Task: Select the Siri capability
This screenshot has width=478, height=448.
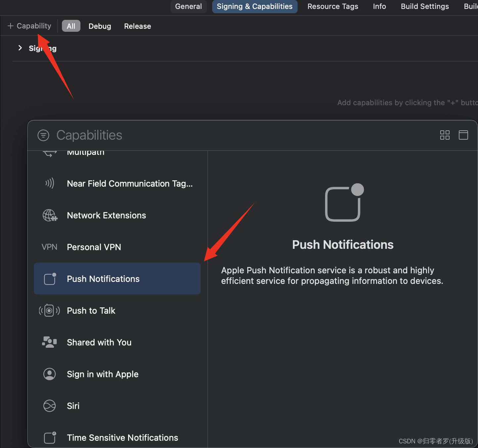Action: point(117,406)
